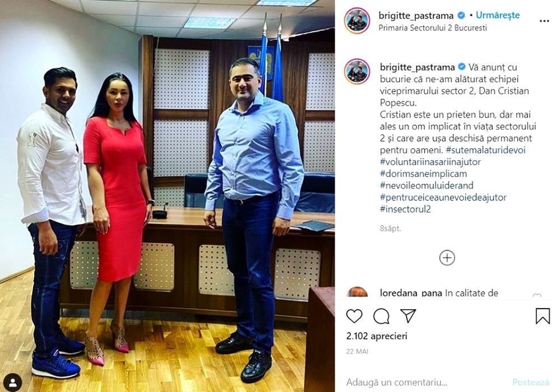Share post with the paper plane icon
Screen dimensions: 552x392
(409, 316)
